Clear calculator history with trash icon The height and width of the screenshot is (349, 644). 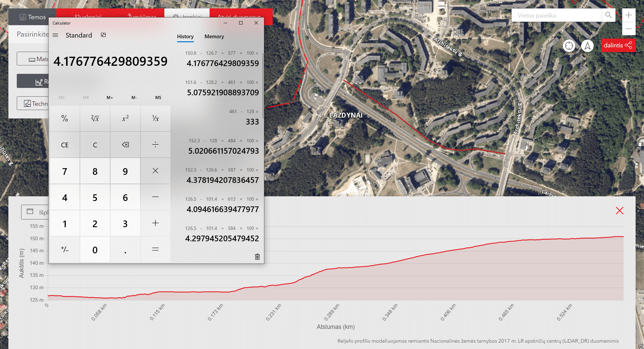coord(257,257)
